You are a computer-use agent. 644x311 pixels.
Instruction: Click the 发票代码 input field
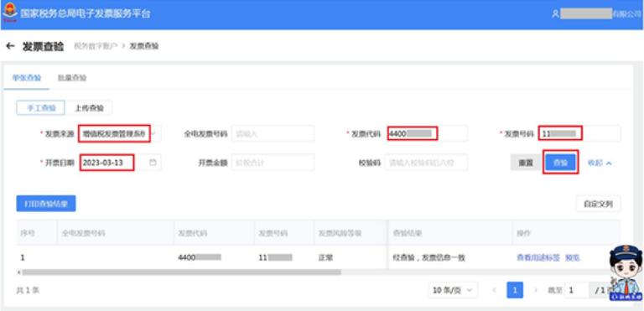click(x=427, y=133)
